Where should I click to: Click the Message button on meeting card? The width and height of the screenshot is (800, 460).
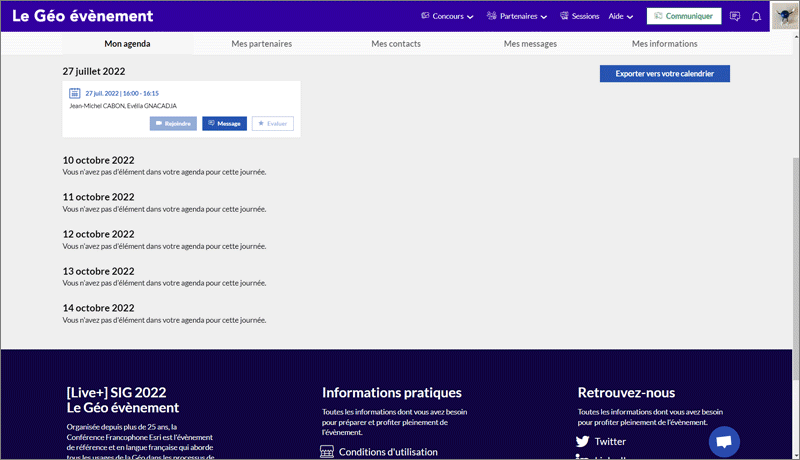point(224,123)
